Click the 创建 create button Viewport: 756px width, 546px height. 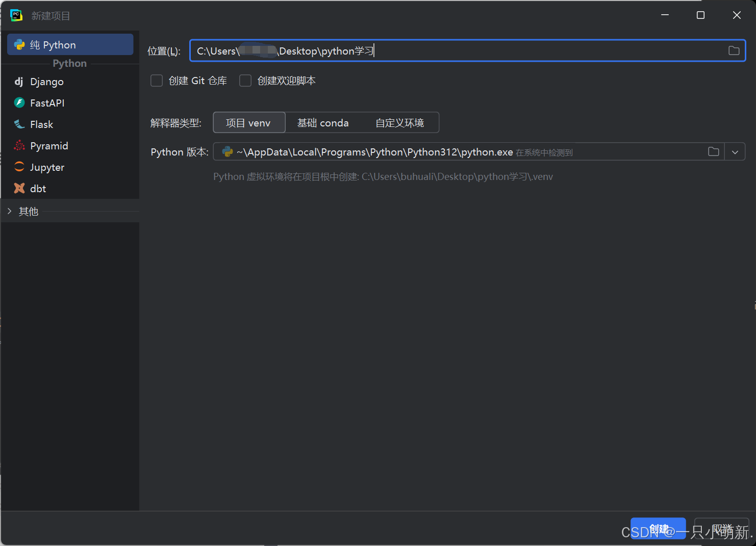pos(658,529)
